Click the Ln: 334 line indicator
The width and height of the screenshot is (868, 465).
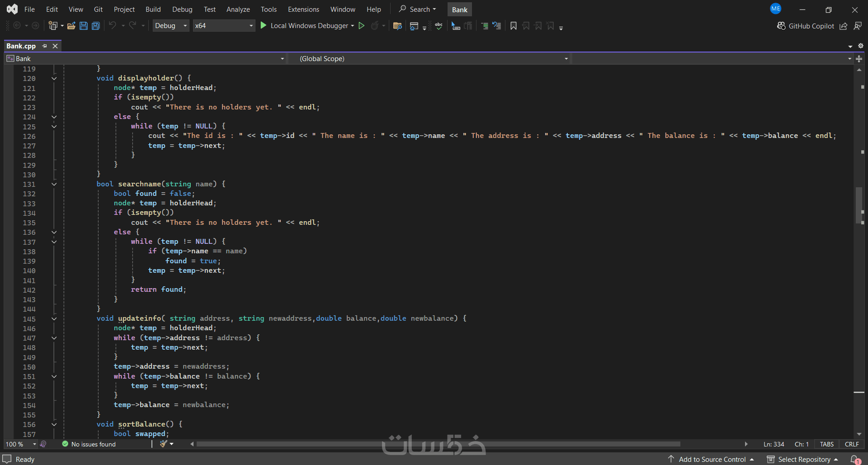[774, 444]
